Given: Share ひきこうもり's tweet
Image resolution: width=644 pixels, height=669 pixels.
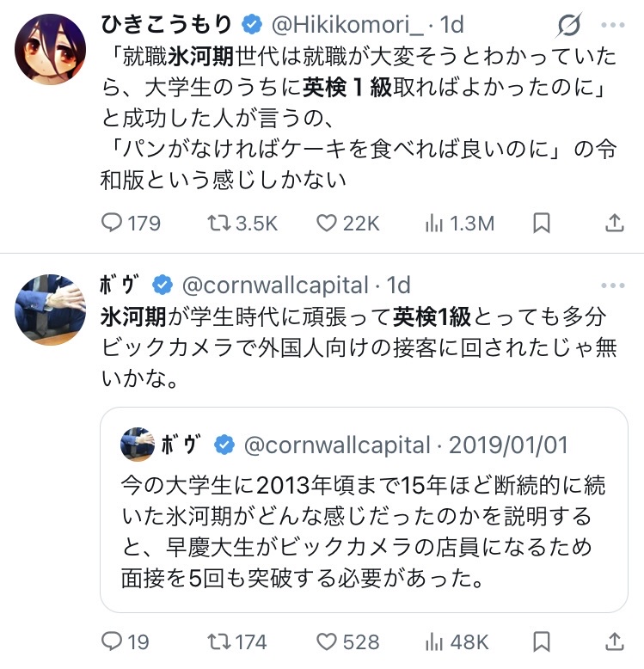Looking at the screenshot, I should [x=615, y=224].
